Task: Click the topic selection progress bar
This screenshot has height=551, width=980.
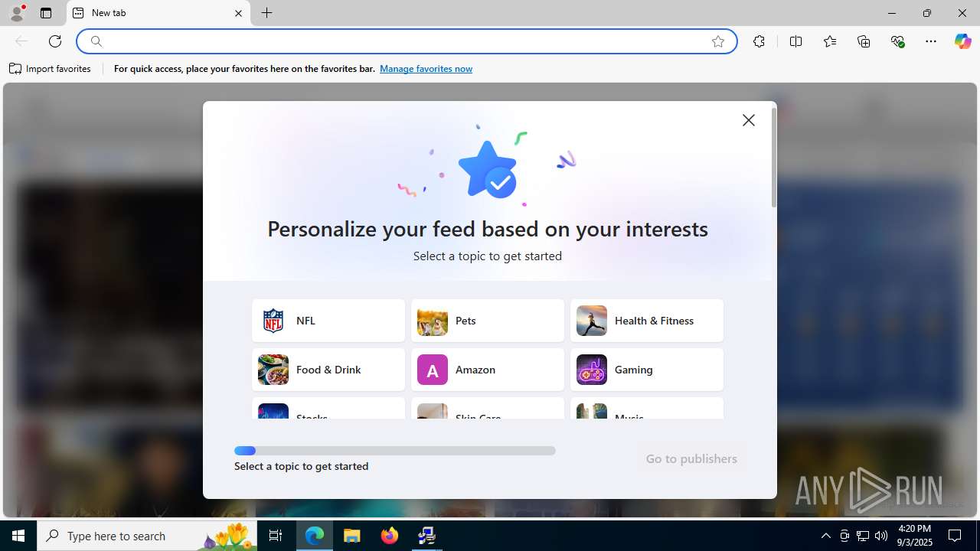Action: coord(395,451)
